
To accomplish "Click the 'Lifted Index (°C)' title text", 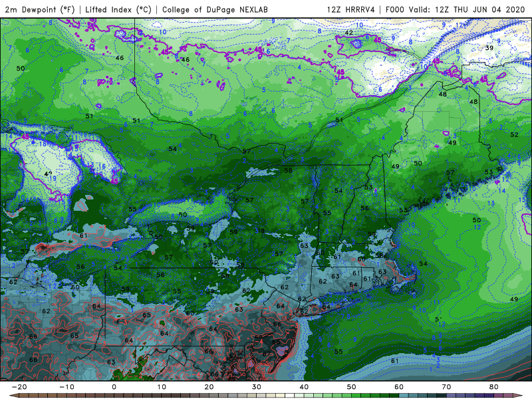I will pos(118,9).
